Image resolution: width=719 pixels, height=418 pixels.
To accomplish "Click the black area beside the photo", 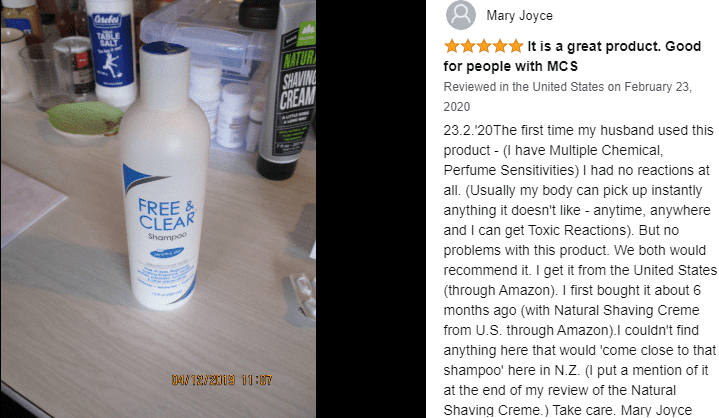I will (x=371, y=209).
